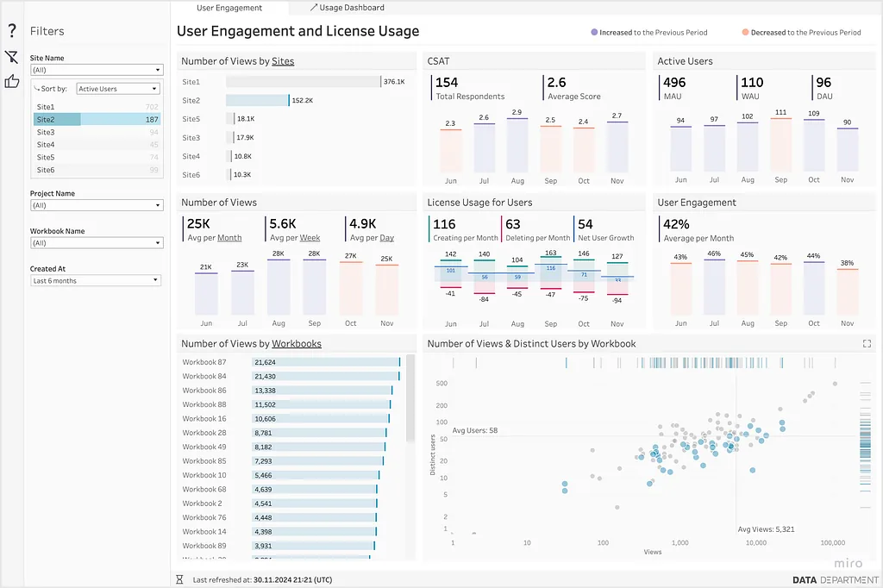Switch to the User Engagement tab
The image size is (883, 588).
pyautogui.click(x=229, y=8)
